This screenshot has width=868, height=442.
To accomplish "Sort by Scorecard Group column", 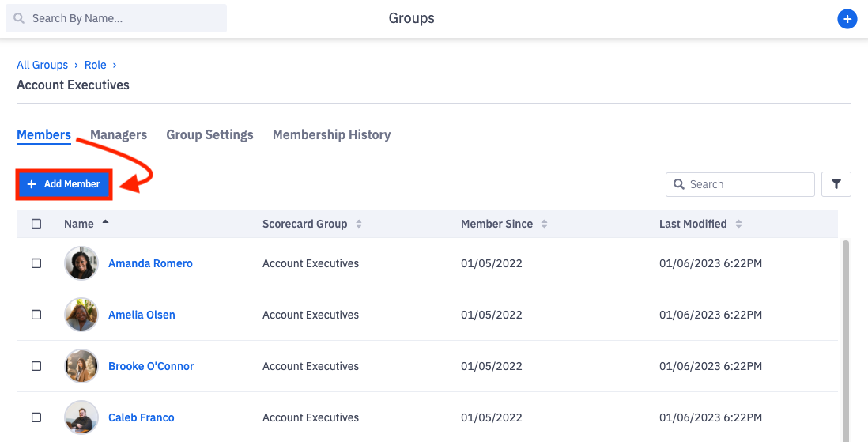I will point(358,224).
